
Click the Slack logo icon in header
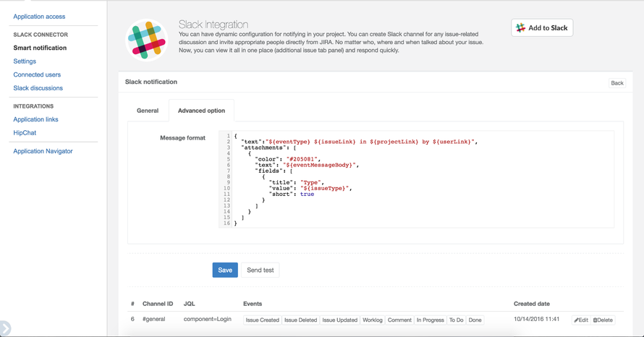(x=147, y=40)
